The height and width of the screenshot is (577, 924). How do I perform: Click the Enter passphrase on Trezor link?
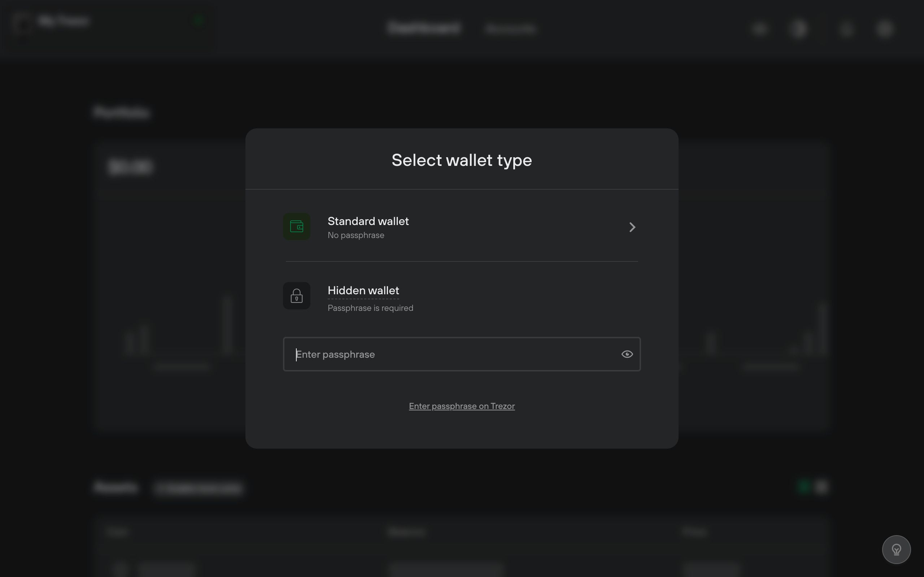(461, 406)
